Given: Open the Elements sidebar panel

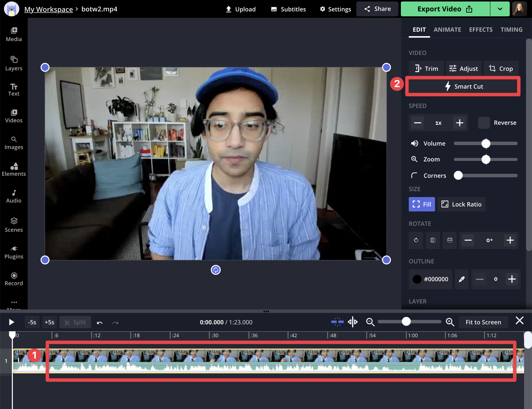Looking at the screenshot, I should click(14, 169).
